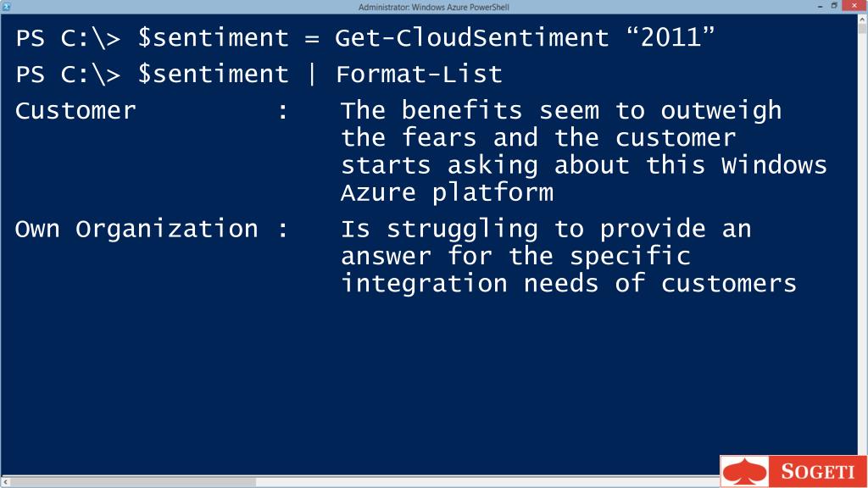Click the horizontal scrollbar thumb

[133, 482]
